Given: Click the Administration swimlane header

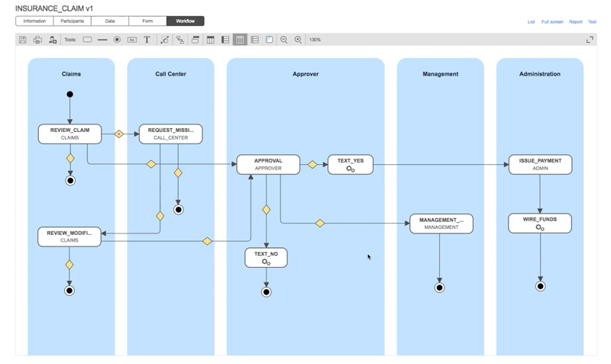Looking at the screenshot, I should pyautogui.click(x=540, y=74).
